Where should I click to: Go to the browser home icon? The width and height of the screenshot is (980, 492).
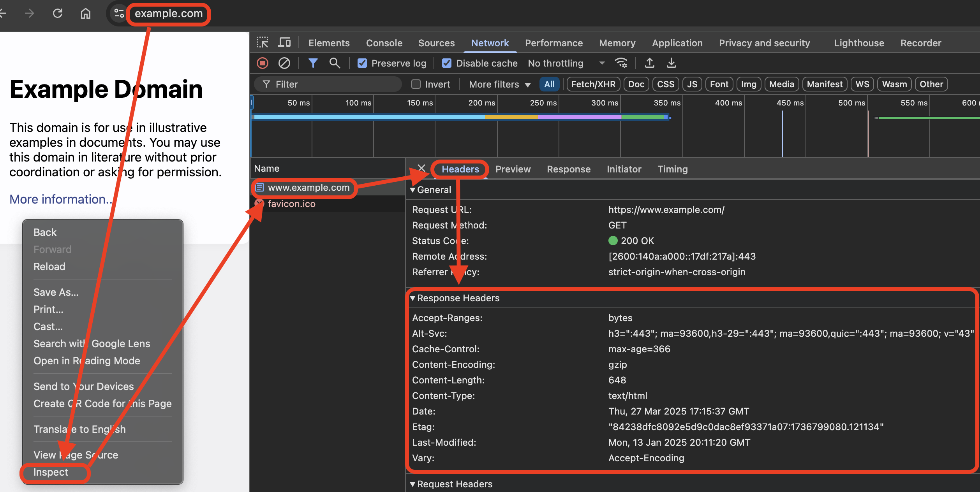point(86,14)
